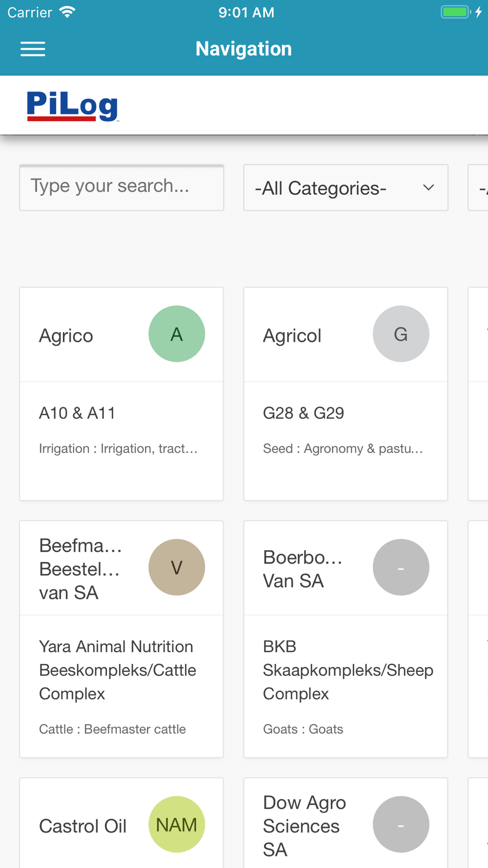Screen dimensions: 488x868
Task: Click the chevron arrow in the category selector
Action: tap(428, 188)
